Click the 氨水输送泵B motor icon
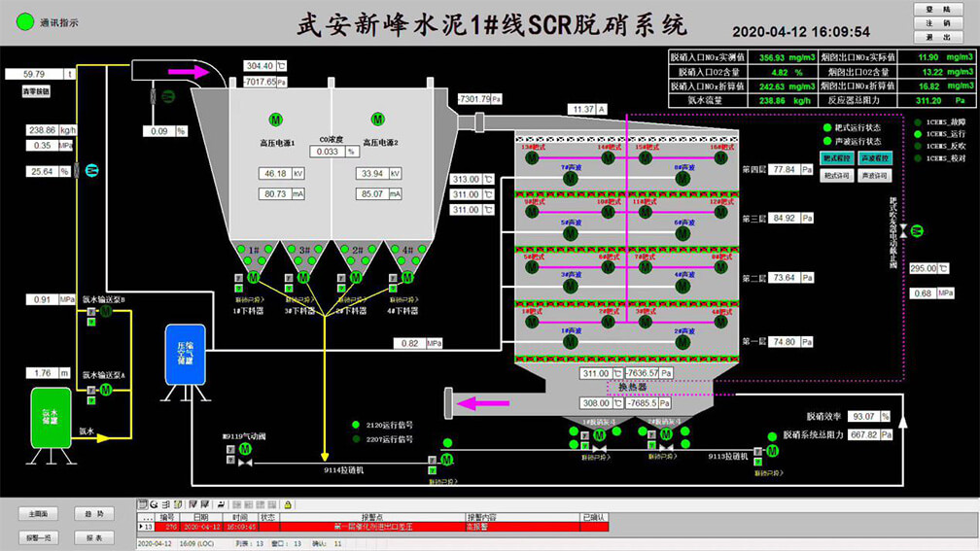The height and width of the screenshot is (551, 980). point(106,311)
